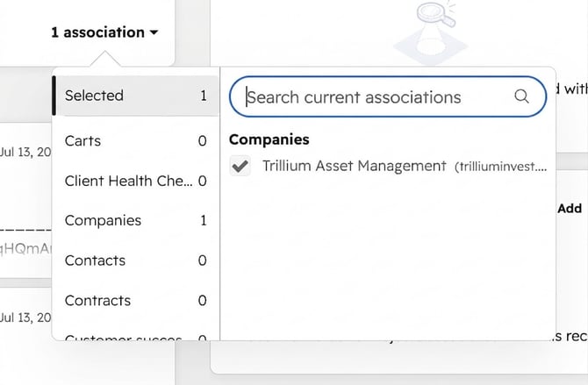The width and height of the screenshot is (588, 385).
Task: Click the qHQmA text behind the popup
Action: tap(25, 248)
